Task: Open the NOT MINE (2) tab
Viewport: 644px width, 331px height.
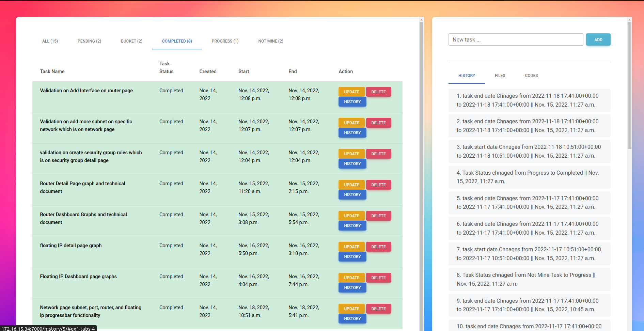Action: click(271, 41)
